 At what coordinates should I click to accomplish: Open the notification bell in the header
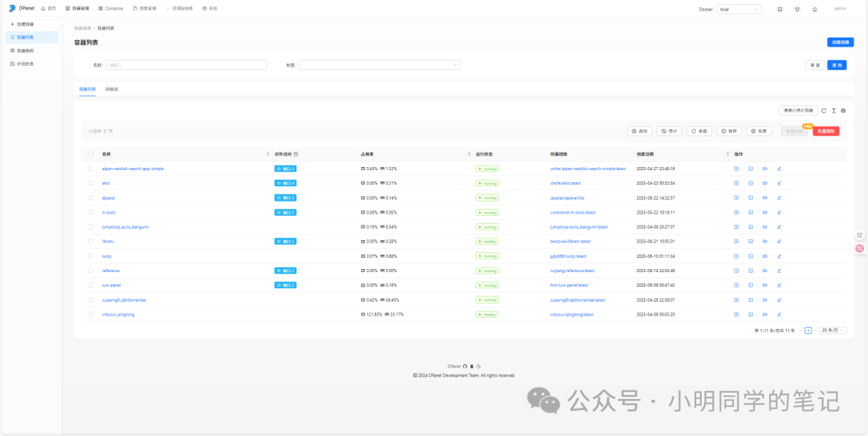(815, 9)
